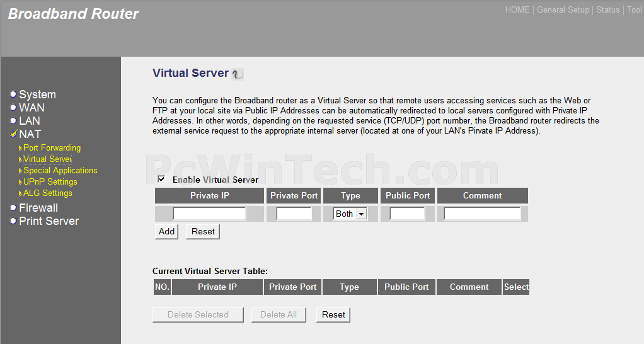Click the checkmark icon beside NAT
644x344 pixels.
[14, 134]
